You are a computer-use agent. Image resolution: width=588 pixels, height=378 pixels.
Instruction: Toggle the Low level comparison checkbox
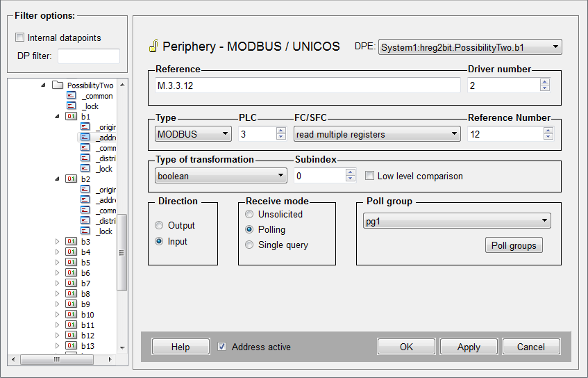click(x=369, y=176)
